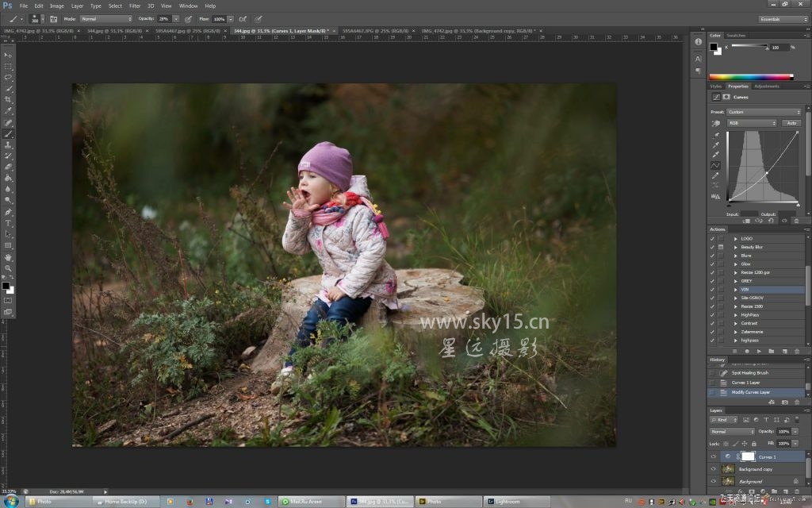Select the Rectangular Marquee tool
This screenshot has height=508, width=812.
click(8, 67)
